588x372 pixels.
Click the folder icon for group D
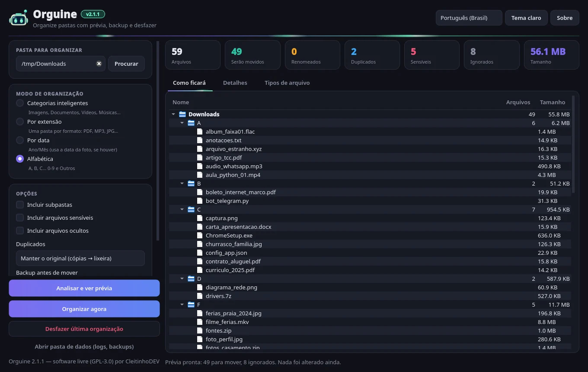(191, 279)
